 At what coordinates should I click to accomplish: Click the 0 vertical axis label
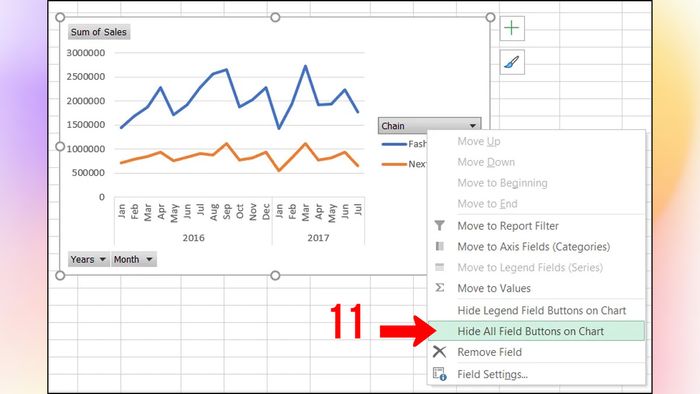point(102,197)
